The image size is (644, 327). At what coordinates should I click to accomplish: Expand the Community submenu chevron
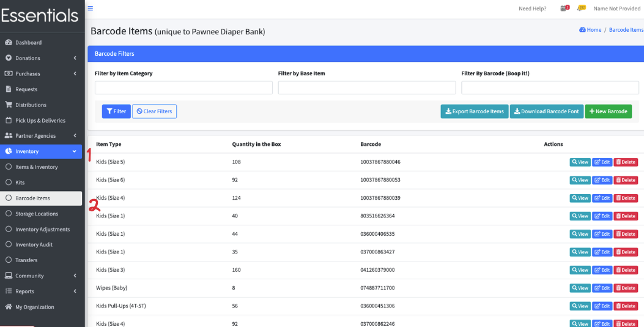coord(75,276)
